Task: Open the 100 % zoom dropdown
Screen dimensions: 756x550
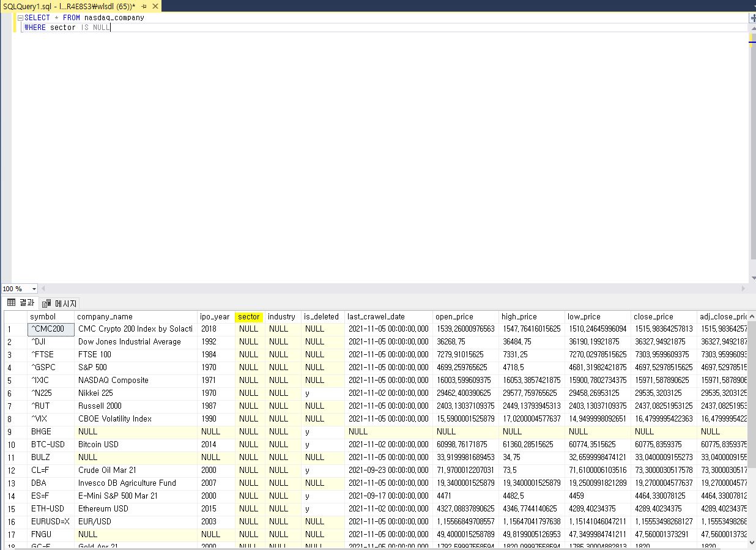Action: (x=34, y=289)
